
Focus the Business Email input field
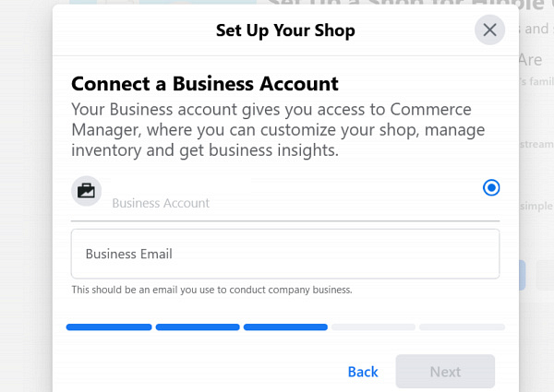point(285,254)
